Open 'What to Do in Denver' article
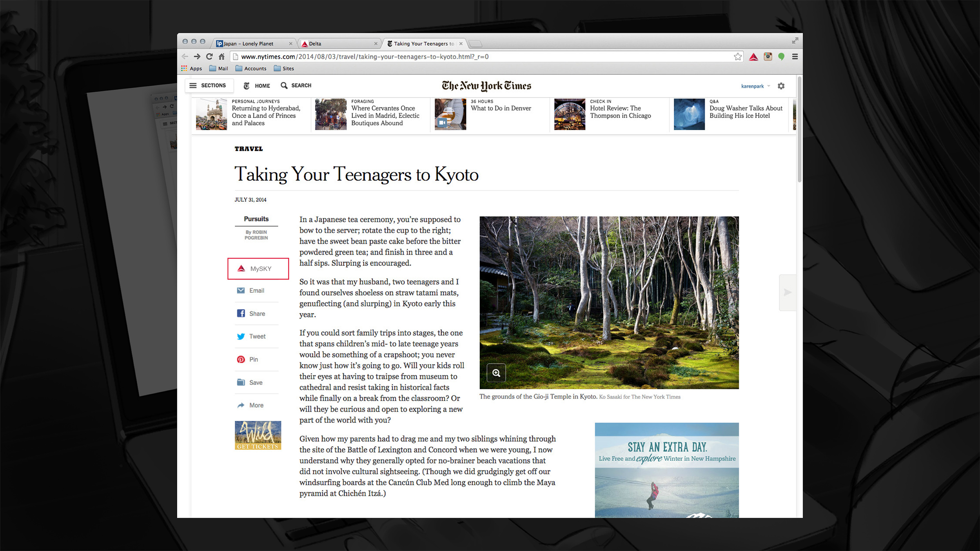The image size is (980, 551). (501, 108)
